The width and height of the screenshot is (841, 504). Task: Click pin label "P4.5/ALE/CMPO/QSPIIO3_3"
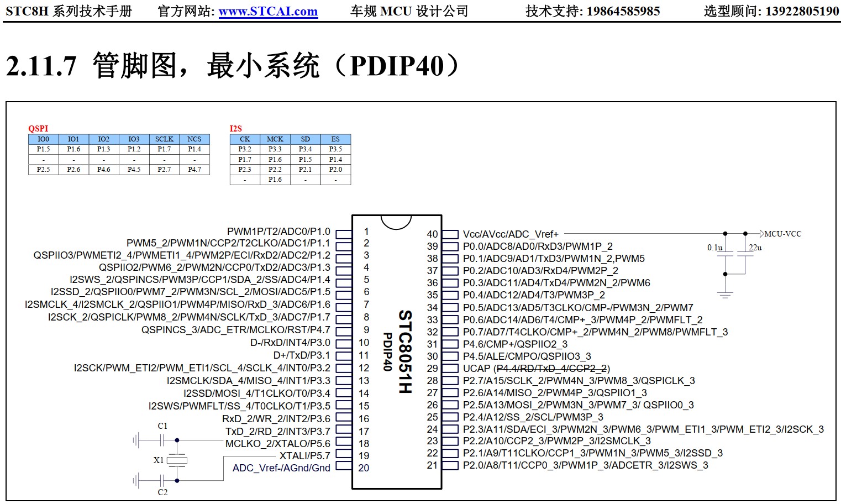(527, 356)
